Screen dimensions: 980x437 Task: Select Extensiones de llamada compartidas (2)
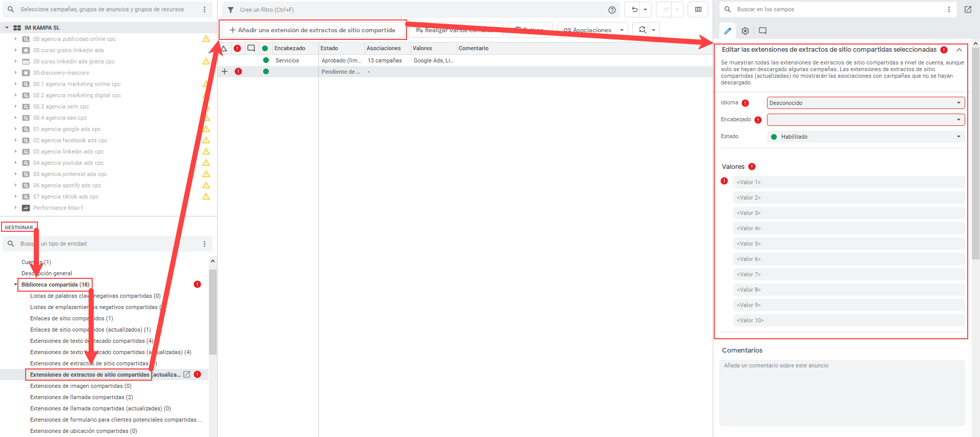pyautogui.click(x=81, y=397)
